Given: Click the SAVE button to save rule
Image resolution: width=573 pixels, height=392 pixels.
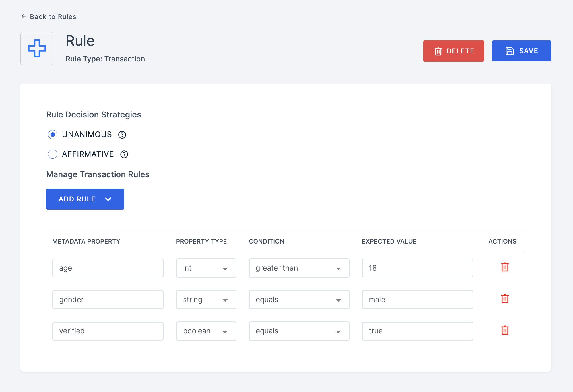Looking at the screenshot, I should tap(521, 51).
